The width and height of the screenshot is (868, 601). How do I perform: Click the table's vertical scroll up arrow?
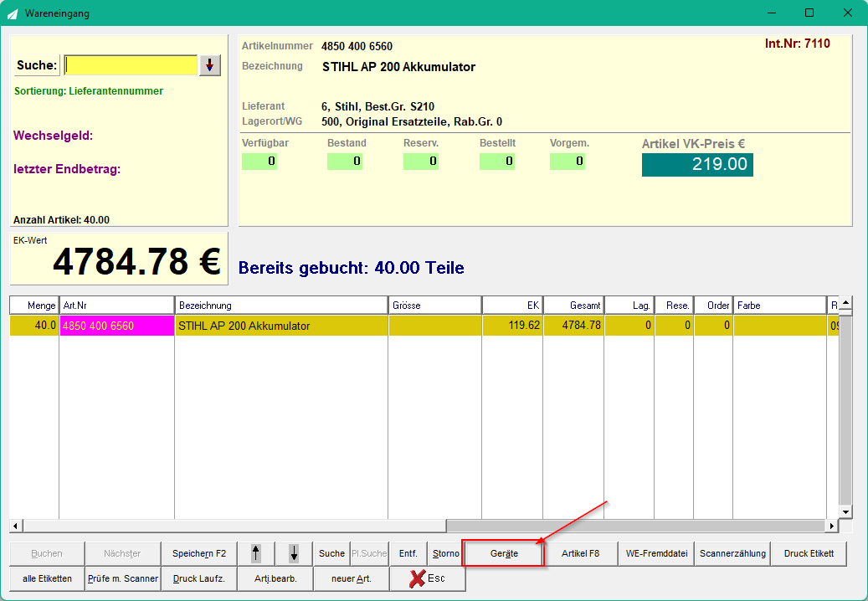[845, 303]
